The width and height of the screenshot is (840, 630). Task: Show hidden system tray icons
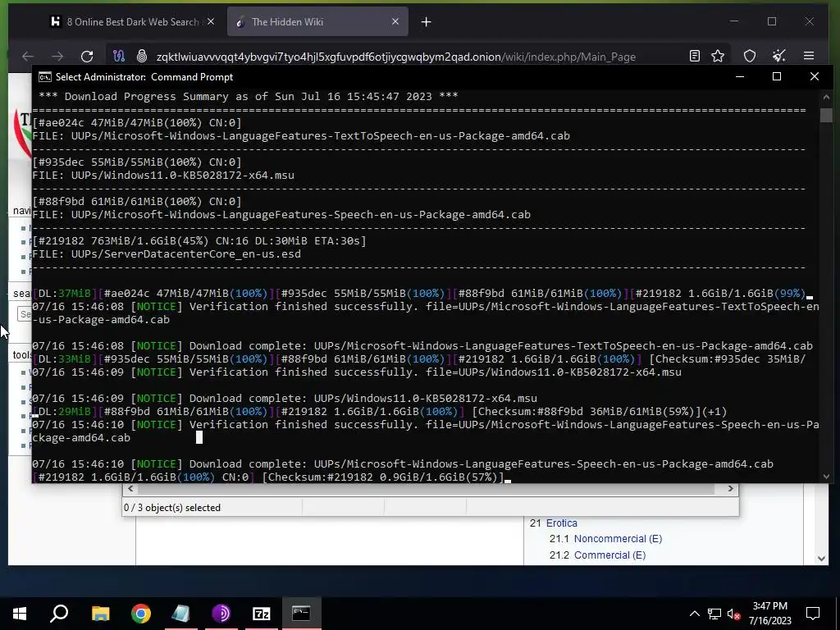pos(694,614)
